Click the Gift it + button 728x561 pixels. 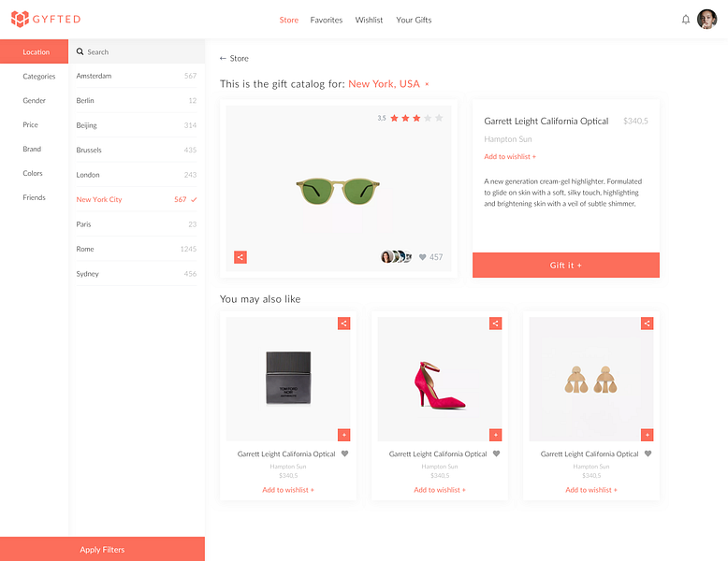tap(565, 265)
